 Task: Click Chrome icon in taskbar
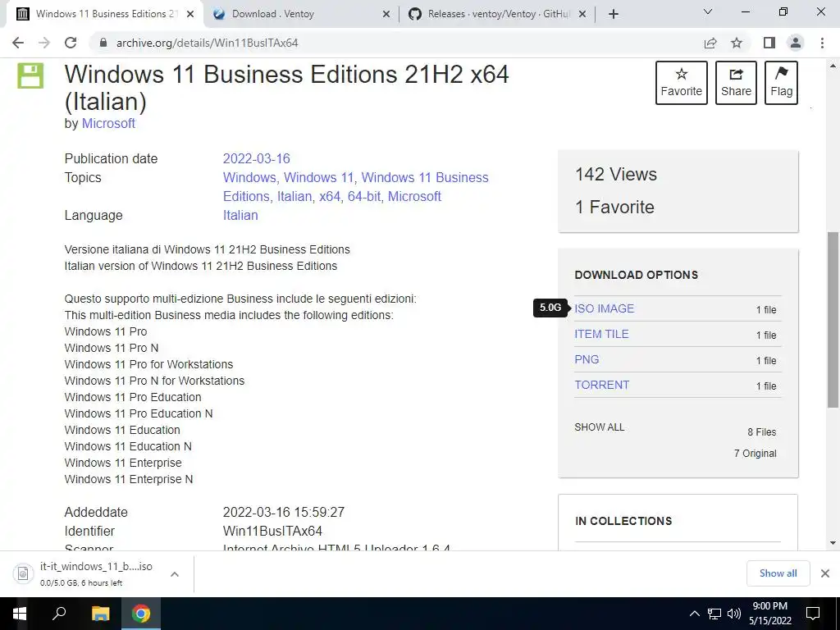point(141,614)
